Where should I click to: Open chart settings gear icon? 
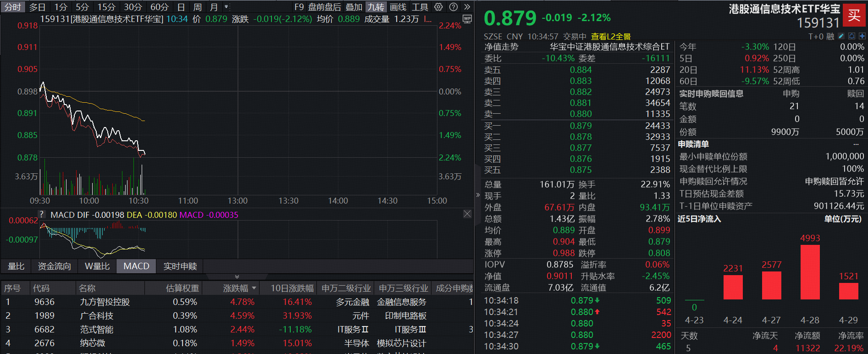point(439,7)
